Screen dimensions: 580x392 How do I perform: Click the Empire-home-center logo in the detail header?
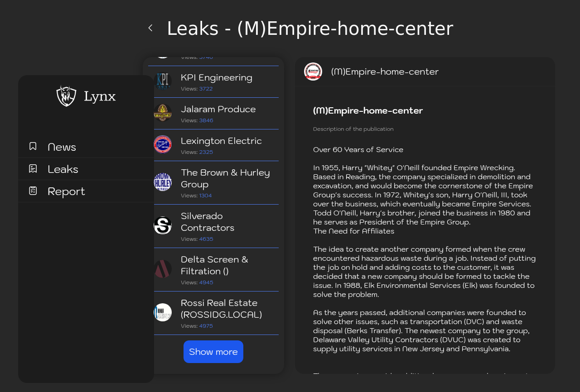(313, 72)
